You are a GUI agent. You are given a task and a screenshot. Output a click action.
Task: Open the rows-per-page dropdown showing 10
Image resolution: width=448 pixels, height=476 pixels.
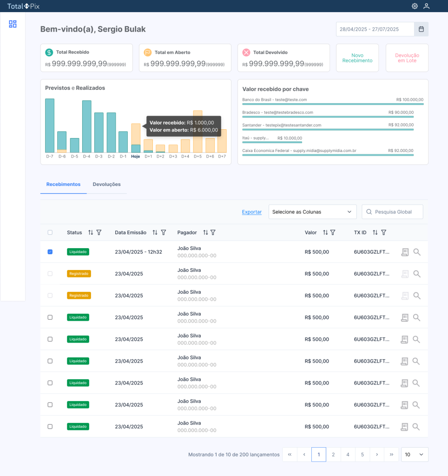pos(414,455)
